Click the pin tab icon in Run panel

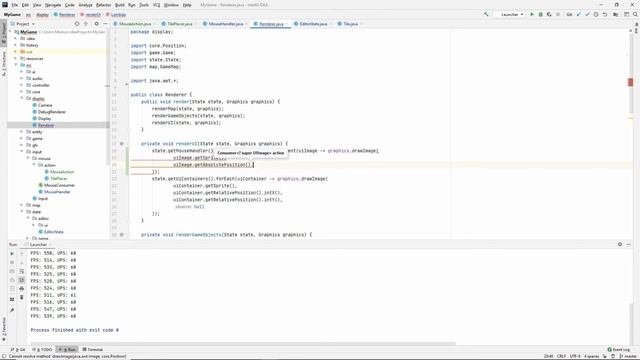click(12, 310)
